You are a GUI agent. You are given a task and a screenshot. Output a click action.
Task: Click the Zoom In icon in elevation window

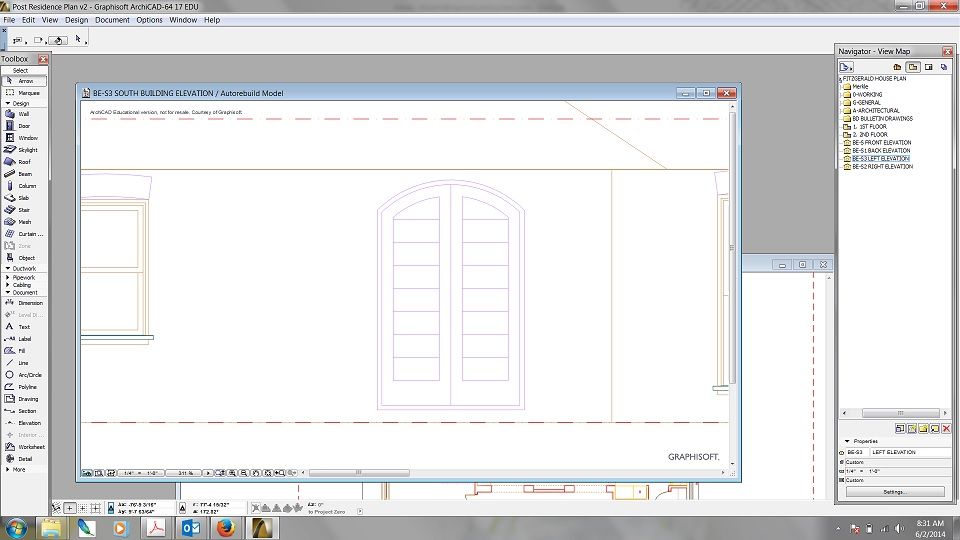232,473
